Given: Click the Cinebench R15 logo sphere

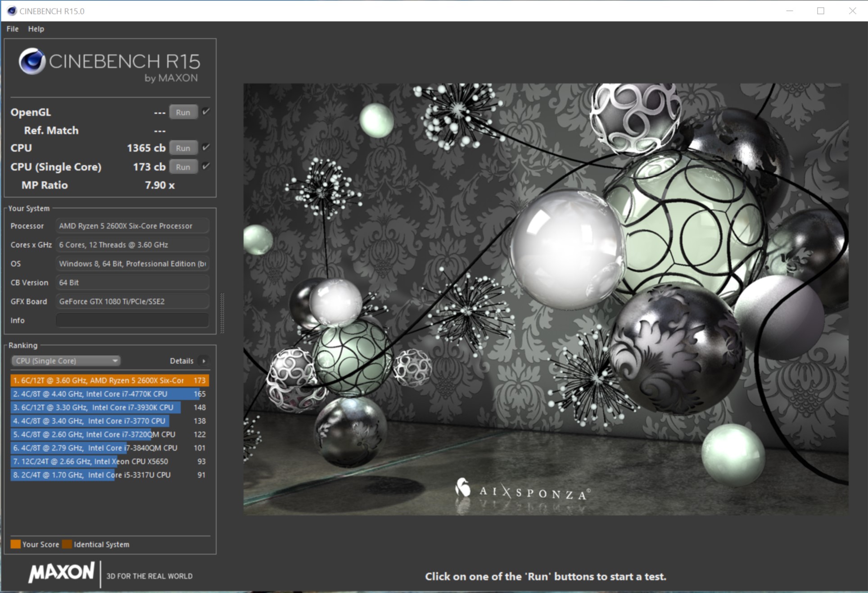Looking at the screenshot, I should pos(32,61).
